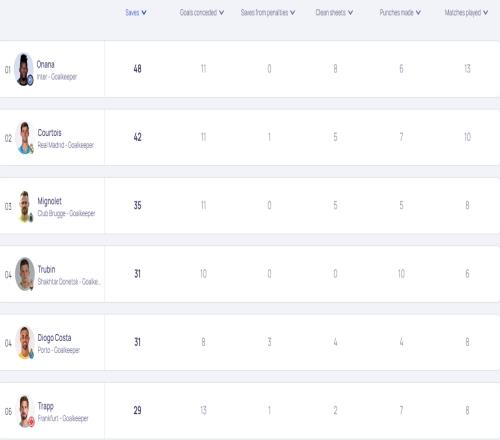Open the Trapp player name link

click(45, 406)
